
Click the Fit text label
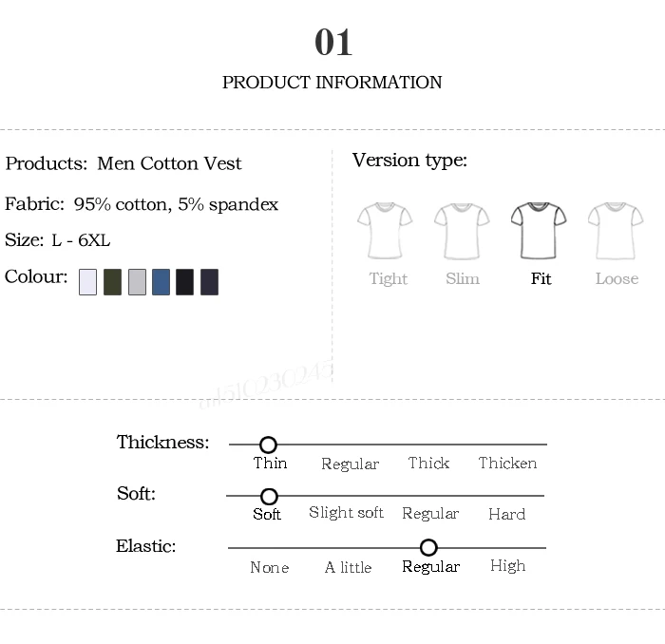(541, 278)
